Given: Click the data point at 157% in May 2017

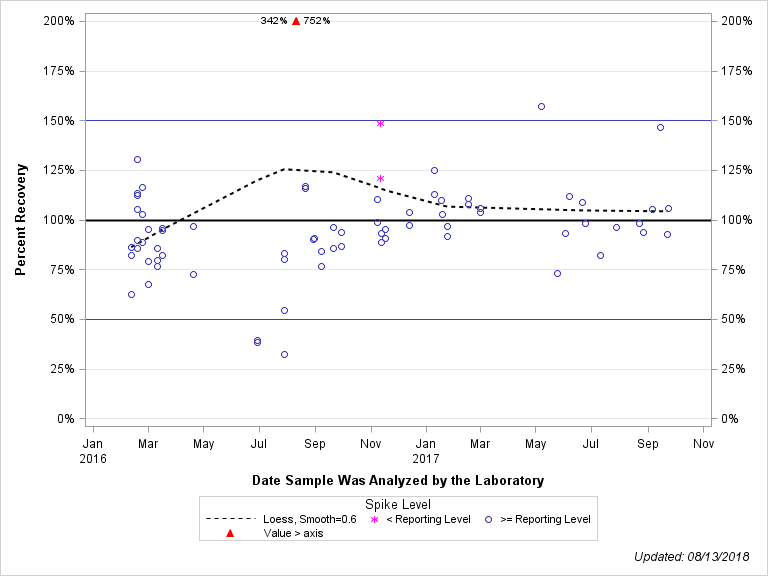Looking at the screenshot, I should [541, 107].
